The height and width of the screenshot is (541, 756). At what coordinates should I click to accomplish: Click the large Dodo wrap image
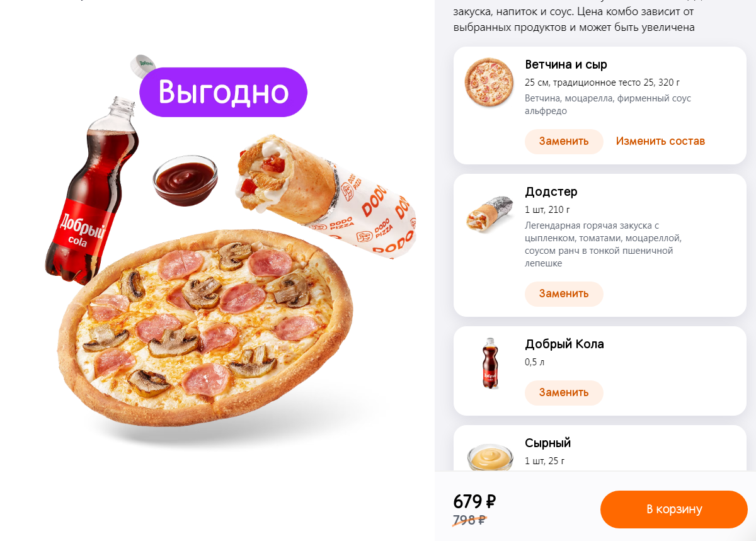(327, 196)
